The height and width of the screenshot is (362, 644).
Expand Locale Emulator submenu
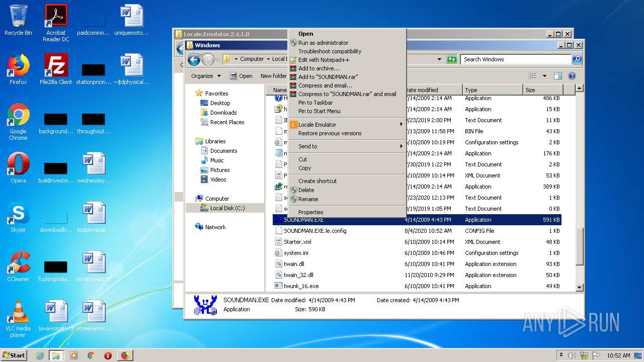[x=347, y=125]
